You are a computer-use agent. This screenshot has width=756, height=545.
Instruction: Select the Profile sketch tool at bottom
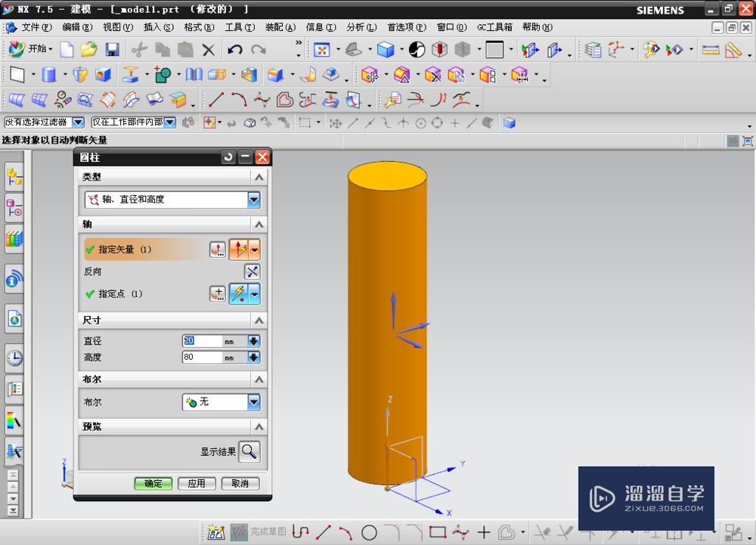click(x=301, y=532)
